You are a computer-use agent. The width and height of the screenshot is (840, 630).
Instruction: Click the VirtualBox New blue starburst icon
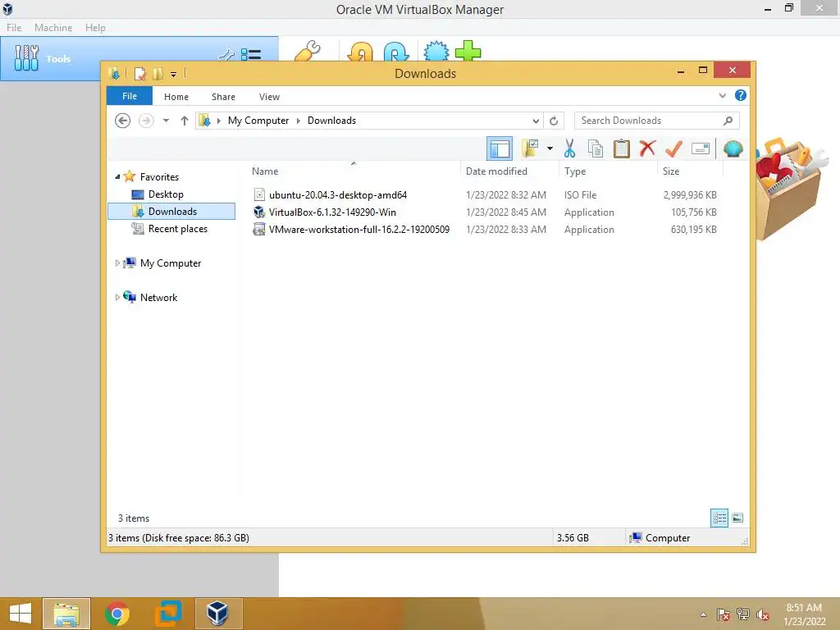[436, 52]
